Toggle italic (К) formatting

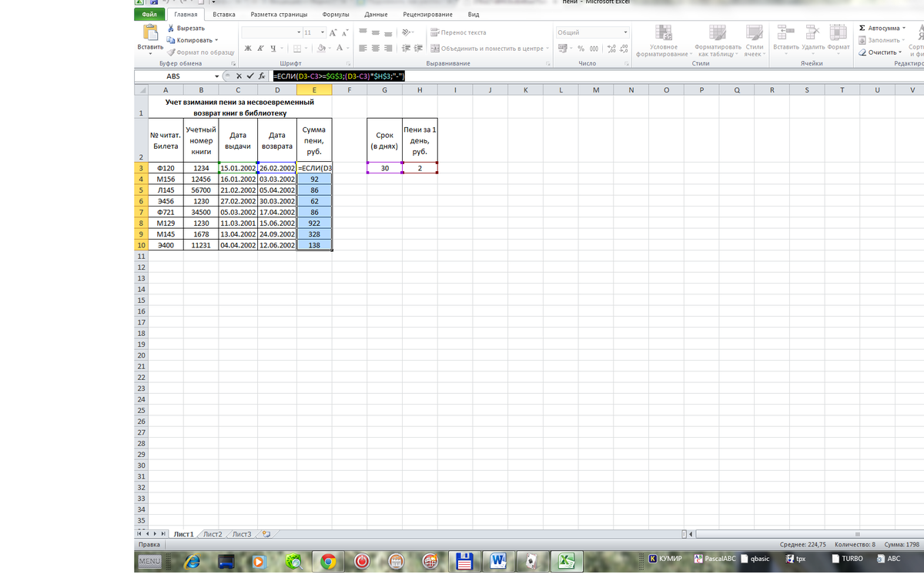click(x=260, y=48)
